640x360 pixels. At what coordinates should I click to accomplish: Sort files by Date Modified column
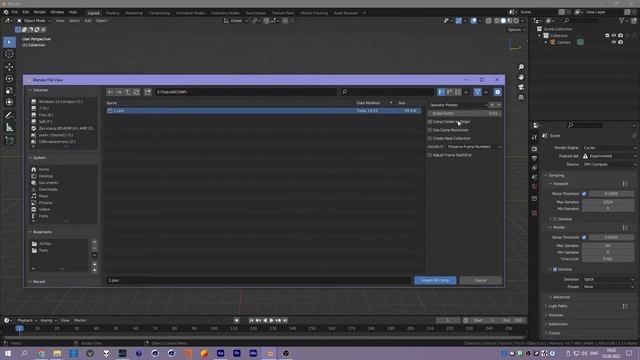[x=368, y=103]
